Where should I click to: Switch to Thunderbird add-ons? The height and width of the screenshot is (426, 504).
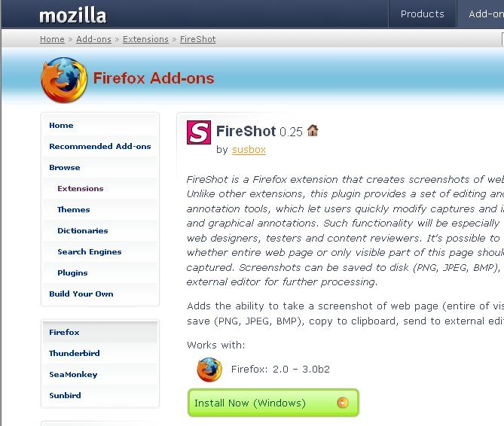[75, 354]
